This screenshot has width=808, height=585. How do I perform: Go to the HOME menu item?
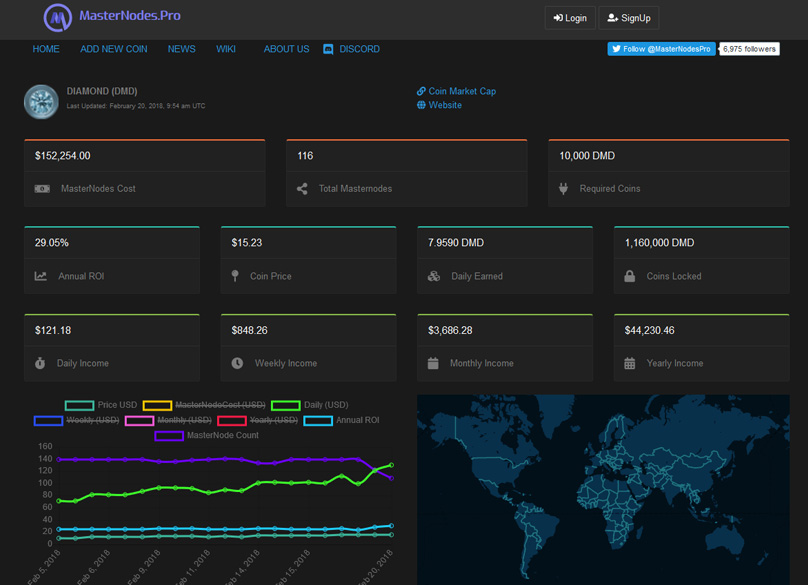(x=46, y=49)
